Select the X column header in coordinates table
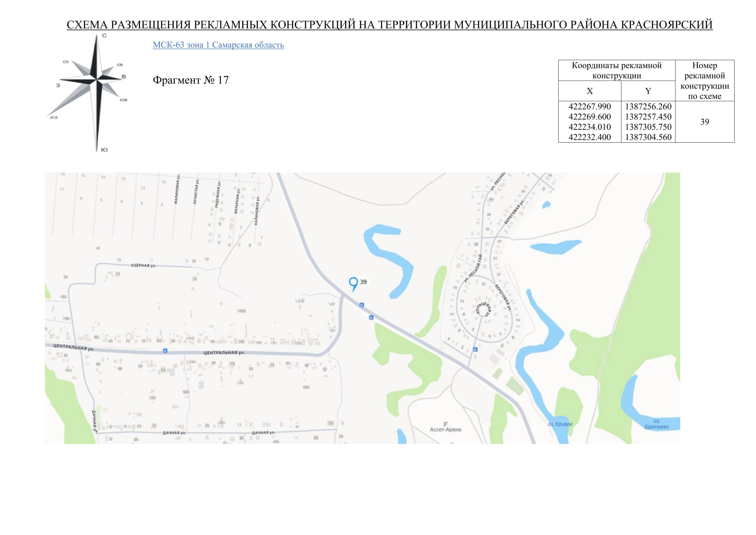 point(589,91)
